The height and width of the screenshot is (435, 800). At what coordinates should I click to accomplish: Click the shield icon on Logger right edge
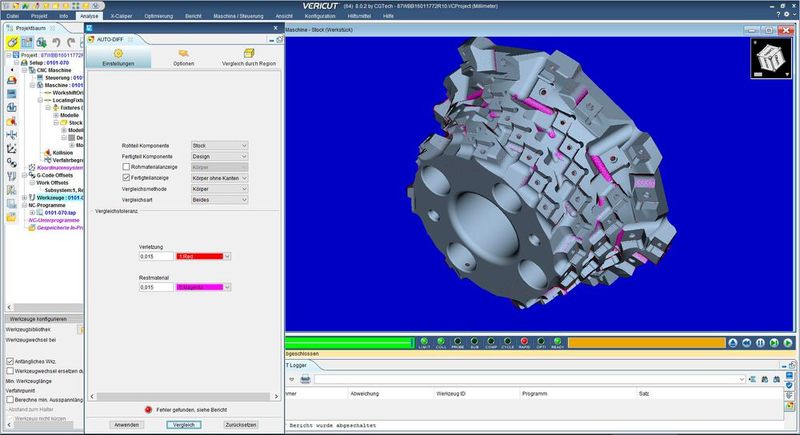click(789, 386)
